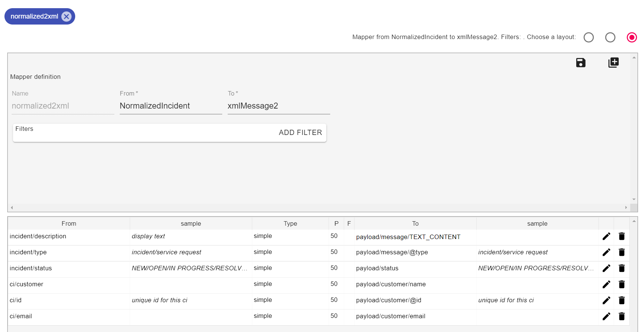
Task: Click the Type column header
Action: 290,223
